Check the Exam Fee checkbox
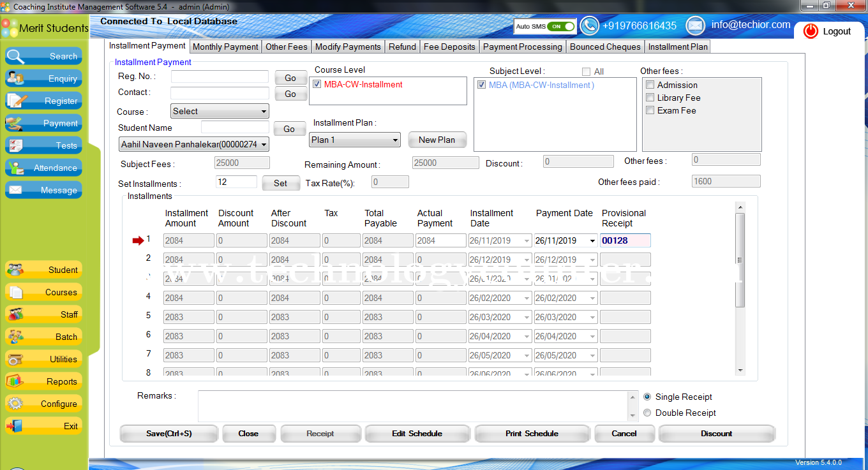 coord(650,110)
